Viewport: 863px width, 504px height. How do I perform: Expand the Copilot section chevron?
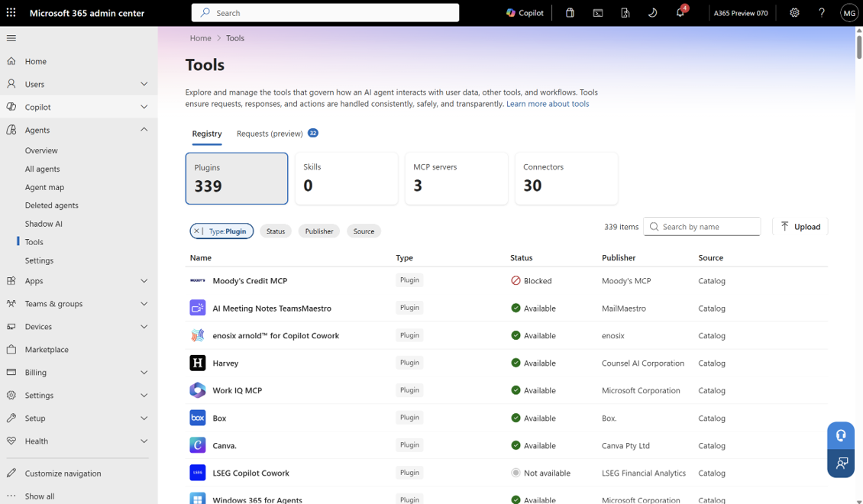point(144,107)
